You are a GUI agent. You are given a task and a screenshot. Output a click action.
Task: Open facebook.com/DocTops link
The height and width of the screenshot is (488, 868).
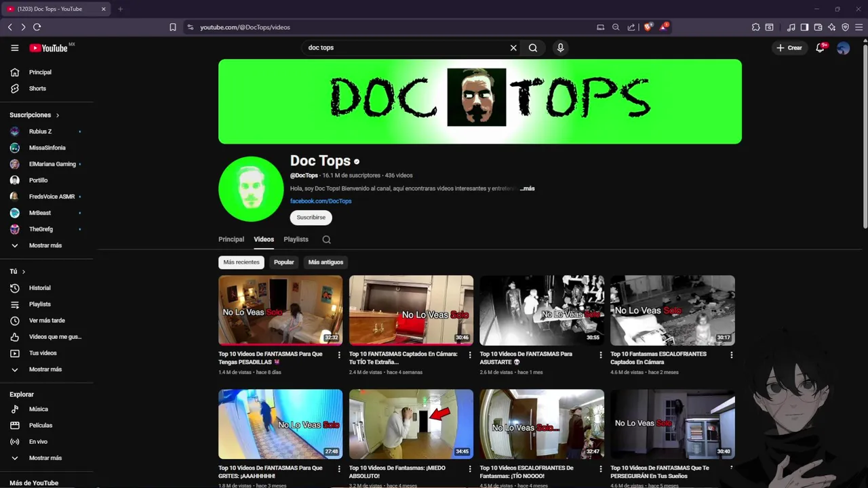321,201
